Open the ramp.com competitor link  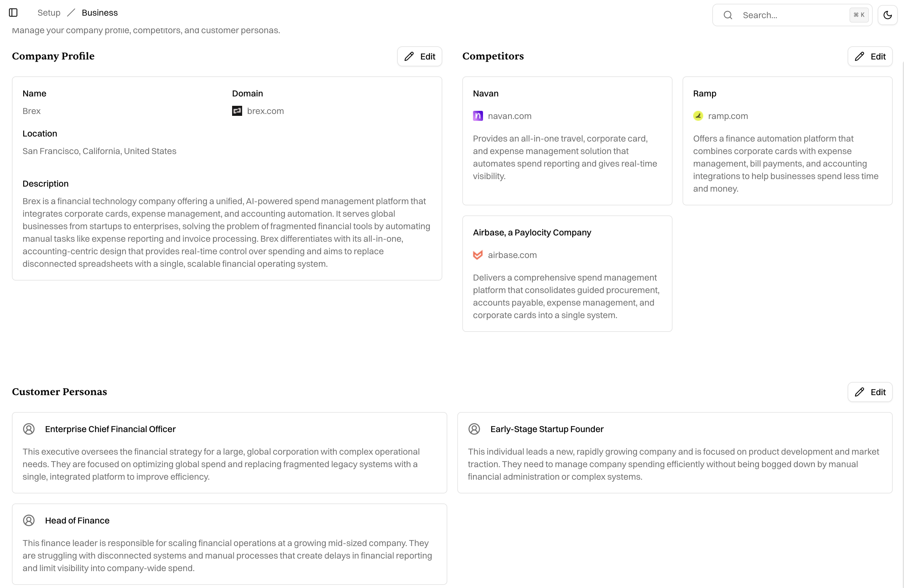[x=728, y=116]
